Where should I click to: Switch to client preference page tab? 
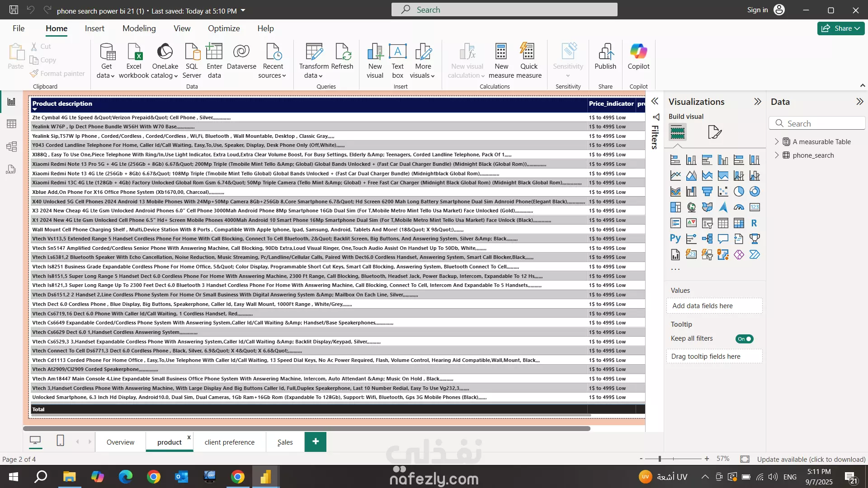coord(229,442)
